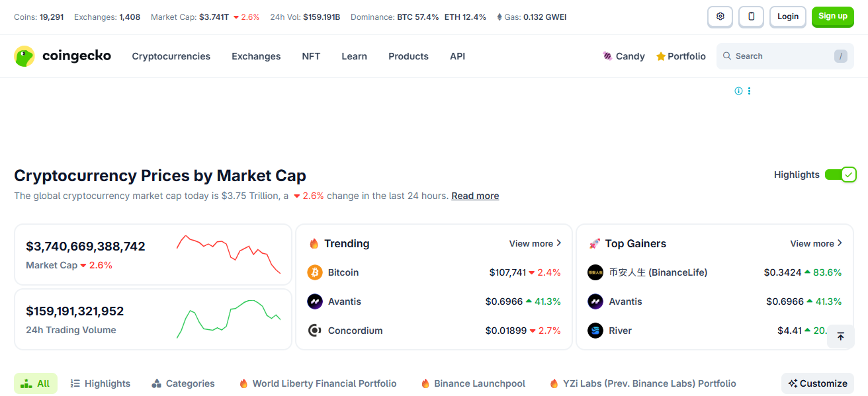Click the Bitcoin coin icon in Trending

coord(315,272)
